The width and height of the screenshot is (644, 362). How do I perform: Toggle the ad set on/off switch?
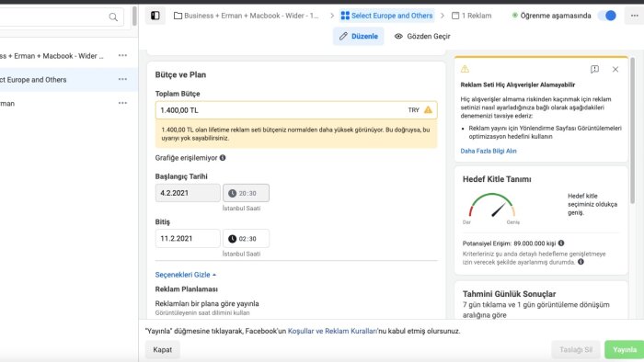[607, 16]
